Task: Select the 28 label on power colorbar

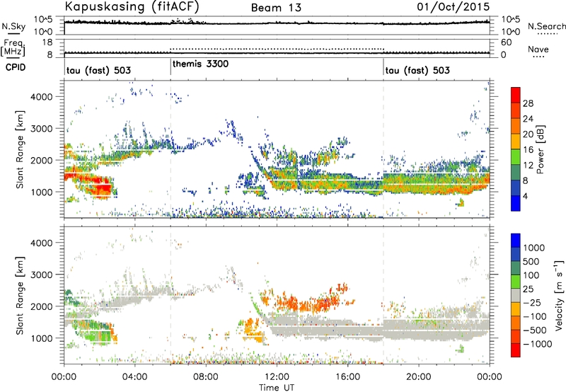Action: 528,103
